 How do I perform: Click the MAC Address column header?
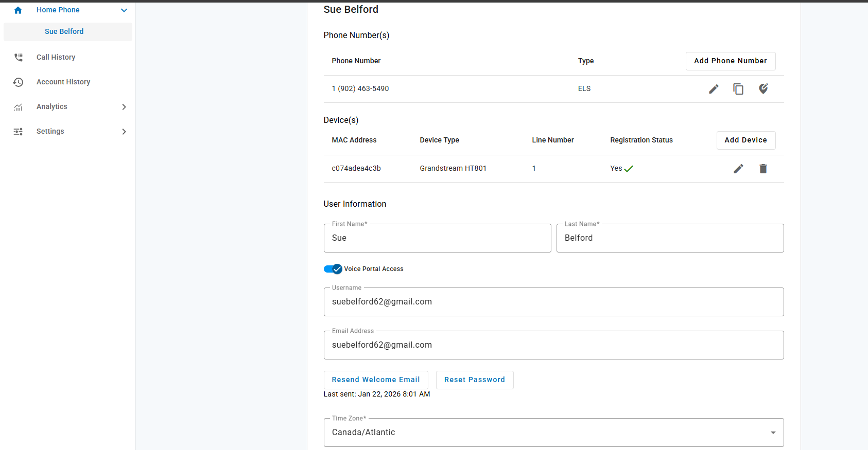click(354, 140)
